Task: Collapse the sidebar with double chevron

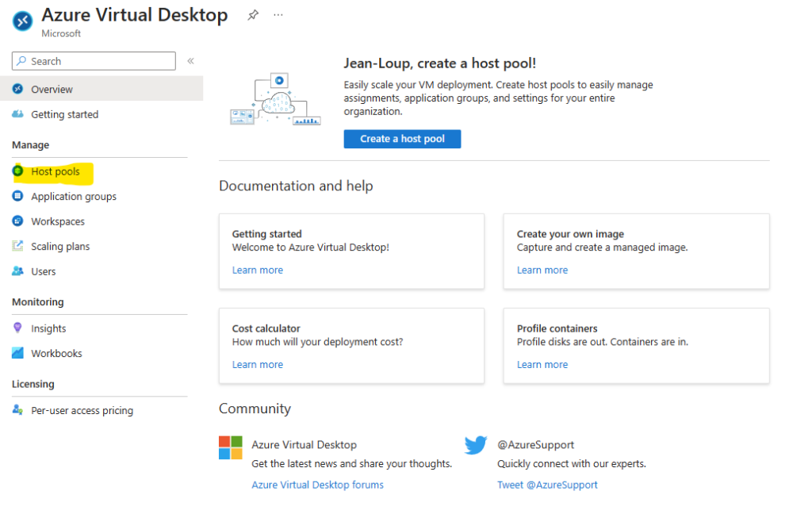Action: coord(190,61)
